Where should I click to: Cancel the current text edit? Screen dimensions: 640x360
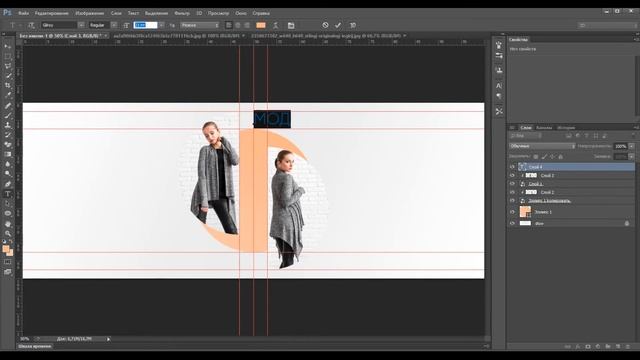click(x=325, y=25)
